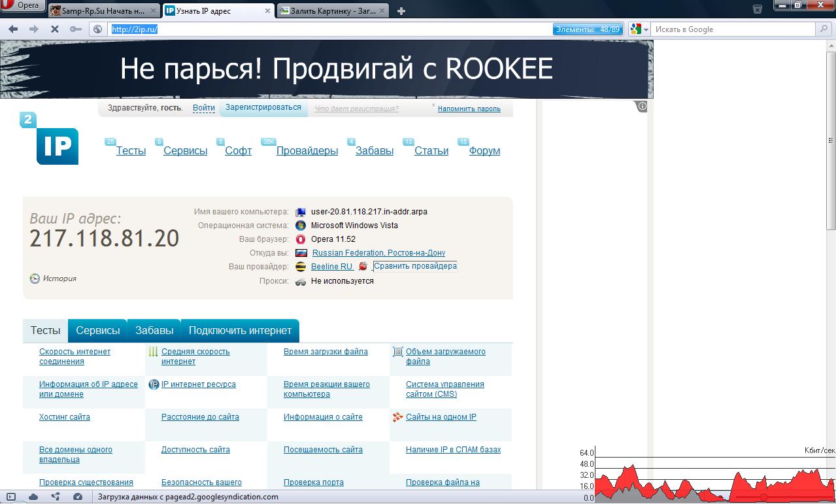This screenshot has width=836, height=504.
Task: Stop page loading with the X icon
Action: click(55, 29)
